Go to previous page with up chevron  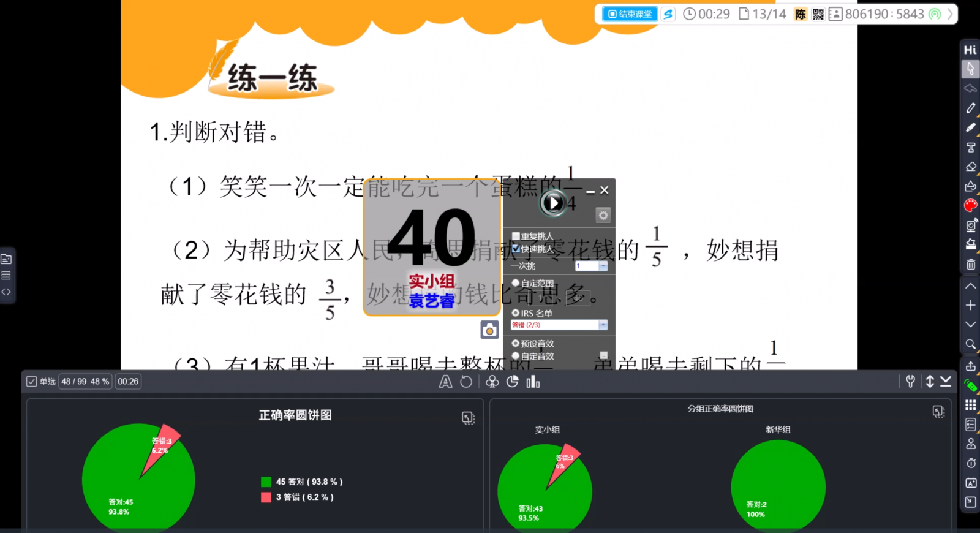[x=971, y=286]
